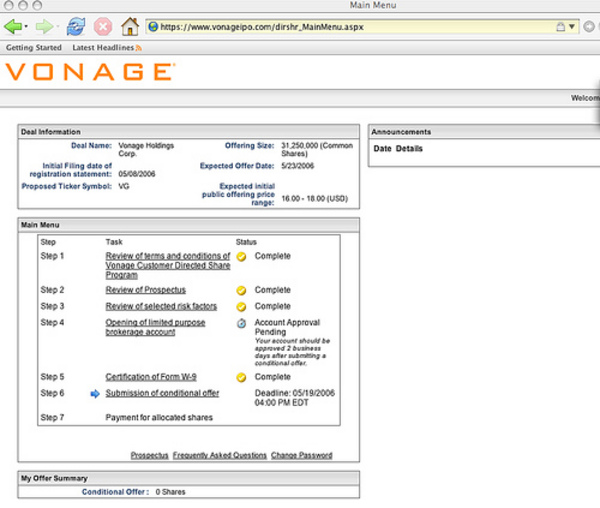Select Account Approval Pending status text
This screenshot has height=508, width=600.
(287, 327)
